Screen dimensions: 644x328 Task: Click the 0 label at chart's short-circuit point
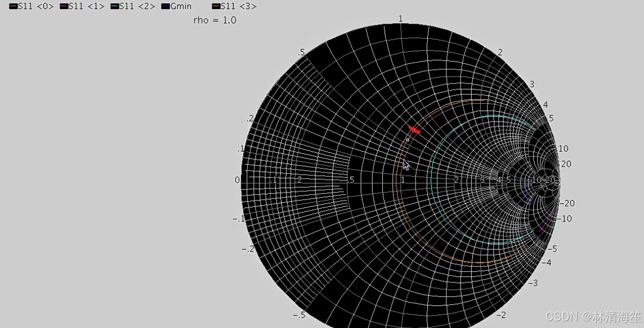tap(237, 180)
